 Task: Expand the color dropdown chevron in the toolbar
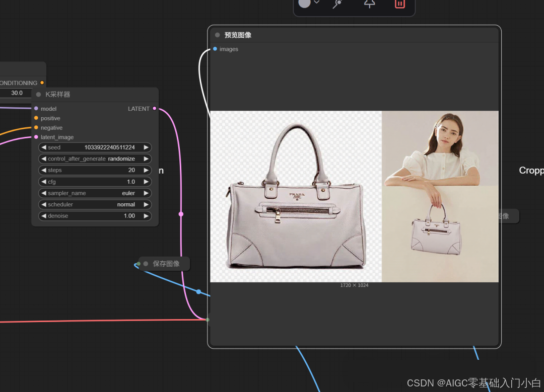point(317,2)
